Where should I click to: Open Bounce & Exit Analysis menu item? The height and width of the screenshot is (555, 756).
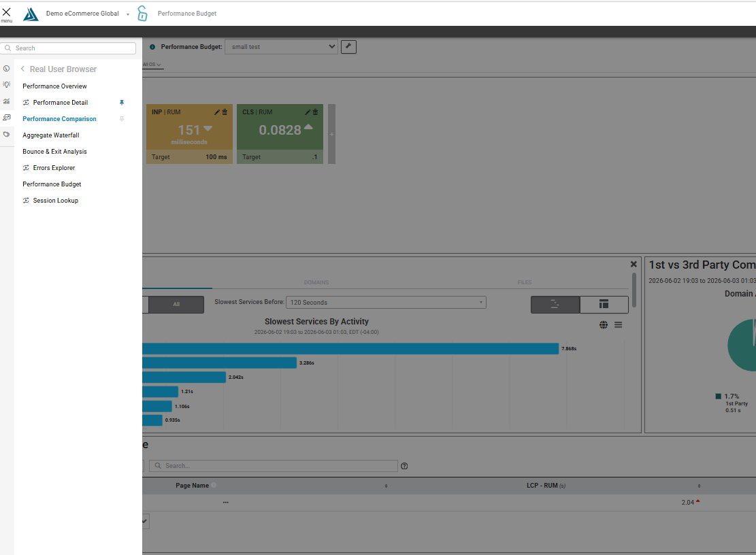pyautogui.click(x=54, y=152)
